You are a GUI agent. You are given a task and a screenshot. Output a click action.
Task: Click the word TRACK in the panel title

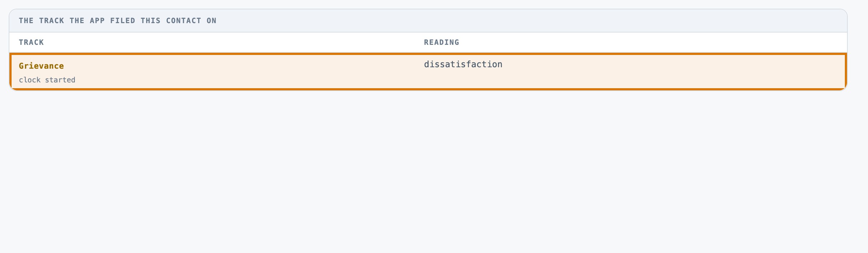[52, 21]
